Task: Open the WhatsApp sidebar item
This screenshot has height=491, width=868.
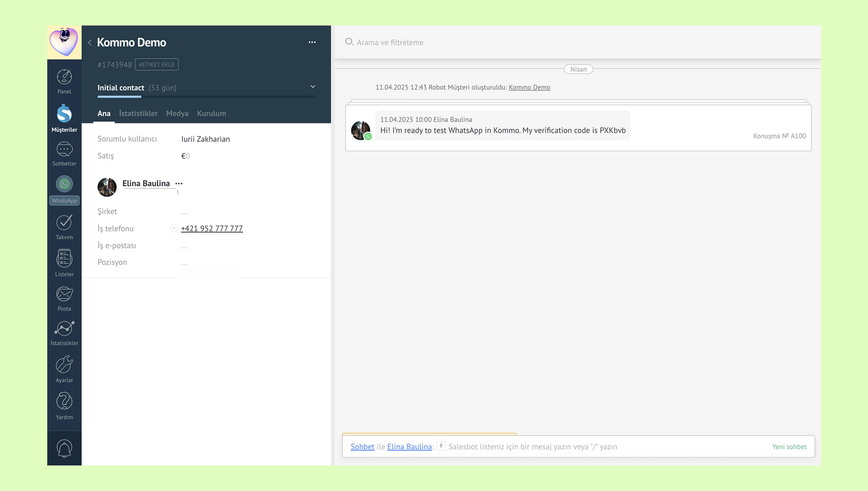Action: point(64,190)
